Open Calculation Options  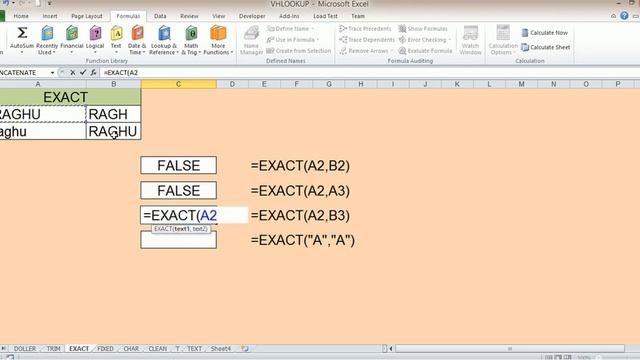[x=503, y=40]
